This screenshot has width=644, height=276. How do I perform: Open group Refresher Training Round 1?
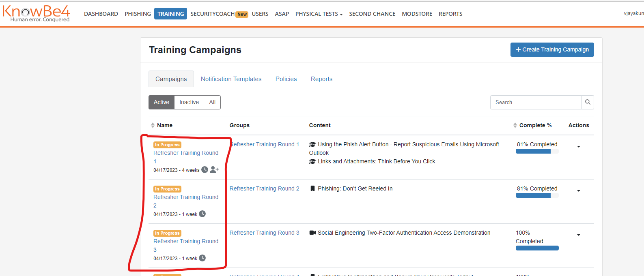264,144
